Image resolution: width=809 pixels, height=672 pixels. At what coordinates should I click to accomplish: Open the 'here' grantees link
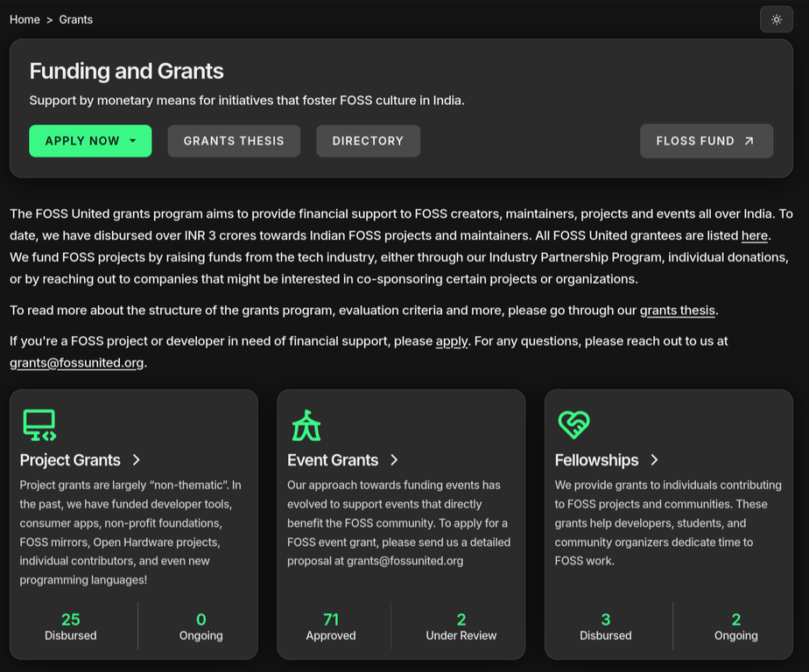754,234
